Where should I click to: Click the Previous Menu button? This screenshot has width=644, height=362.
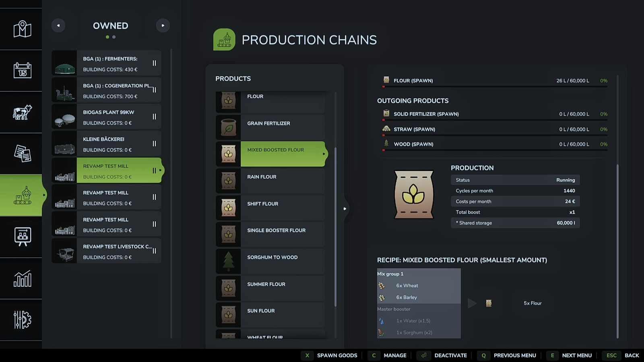(x=507, y=356)
